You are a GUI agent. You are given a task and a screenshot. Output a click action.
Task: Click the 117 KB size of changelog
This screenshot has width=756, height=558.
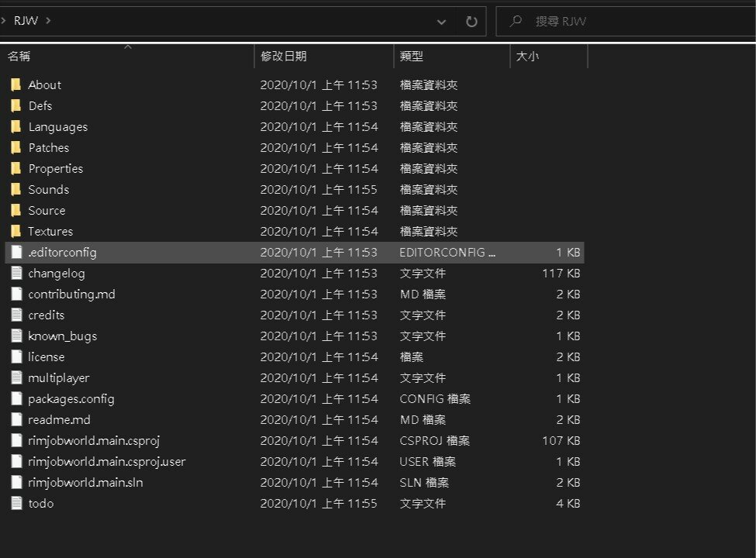(561, 274)
